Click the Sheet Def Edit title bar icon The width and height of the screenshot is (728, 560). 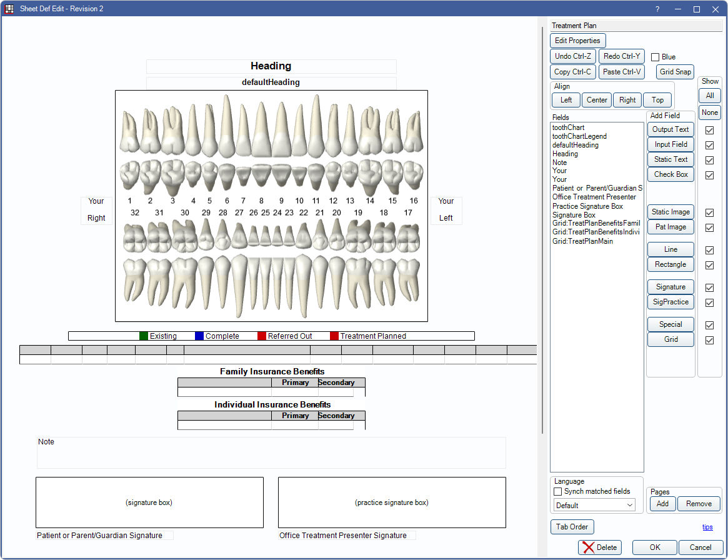[9, 9]
